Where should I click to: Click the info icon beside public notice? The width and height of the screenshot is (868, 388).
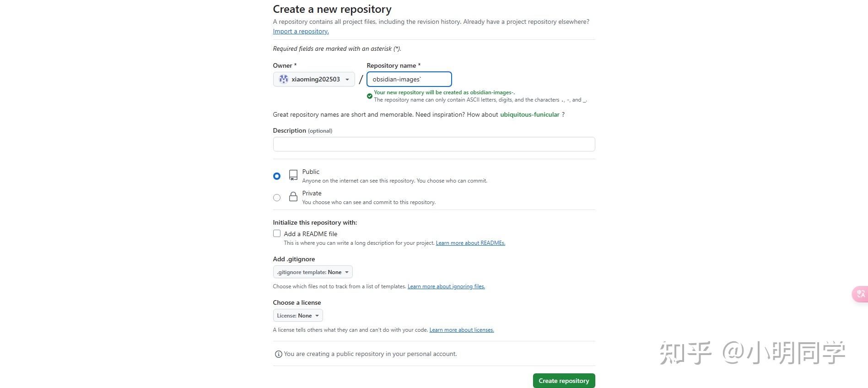278,354
